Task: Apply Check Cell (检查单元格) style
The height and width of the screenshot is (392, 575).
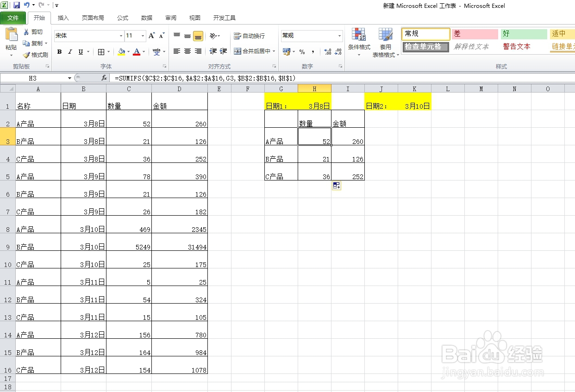Action: tap(426, 47)
